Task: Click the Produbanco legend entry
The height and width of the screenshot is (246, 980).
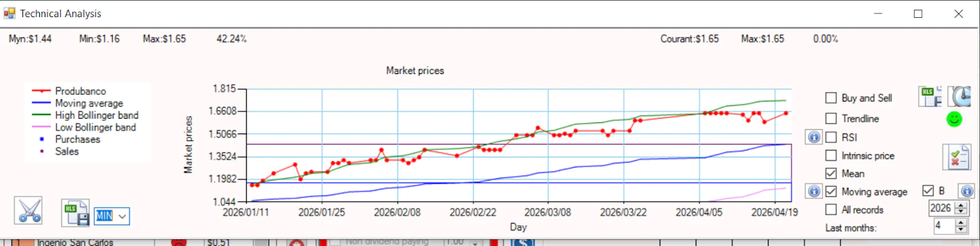Action: click(80, 91)
